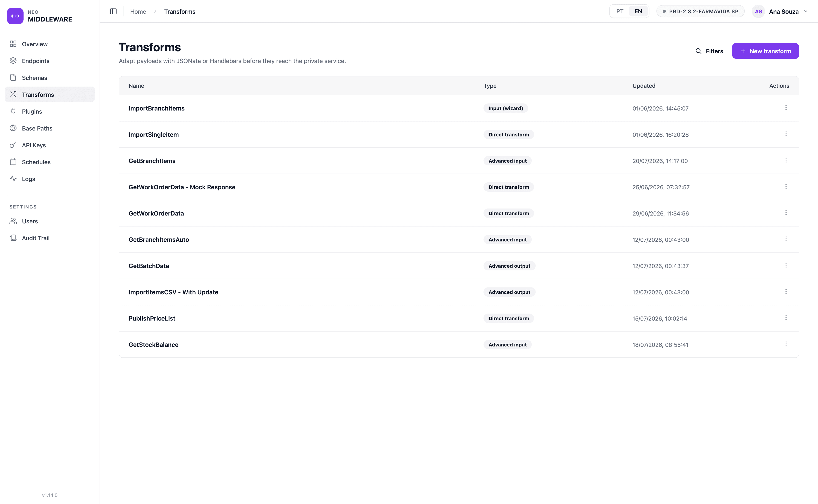The image size is (818, 504).
Task: Click the Ana Souza user name
Action: 784,11
